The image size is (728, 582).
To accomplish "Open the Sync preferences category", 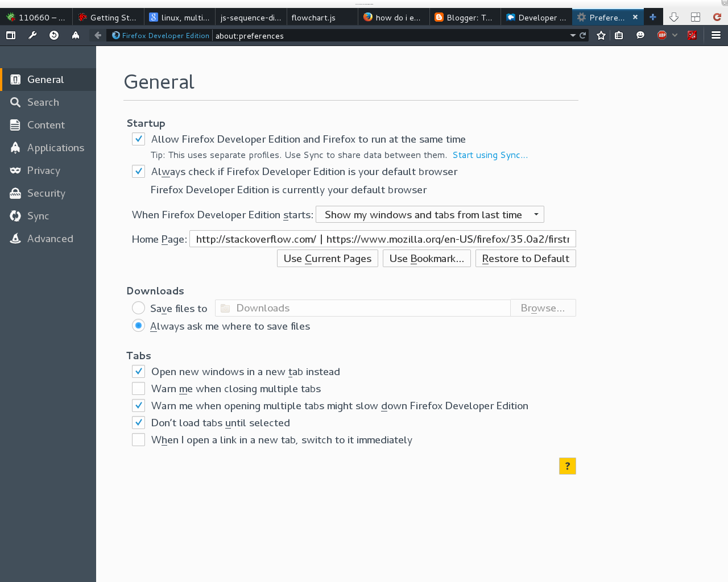I will (48, 216).
